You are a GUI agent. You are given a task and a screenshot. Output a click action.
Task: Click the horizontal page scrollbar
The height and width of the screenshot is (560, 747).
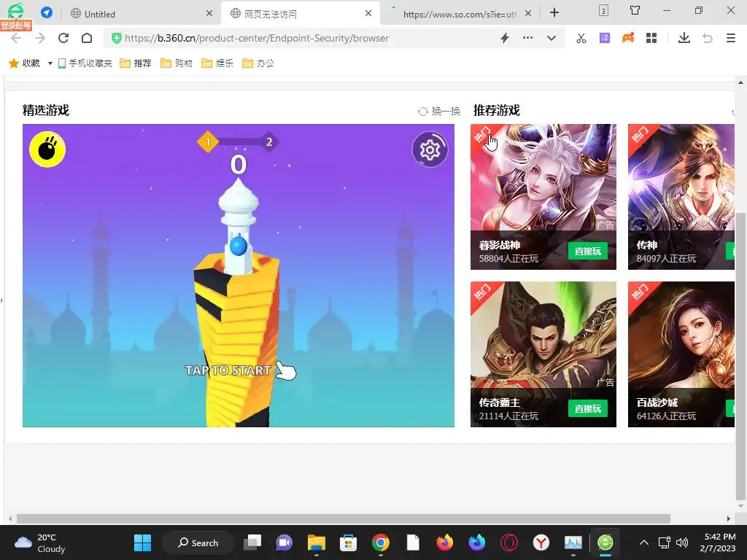(x=343, y=518)
